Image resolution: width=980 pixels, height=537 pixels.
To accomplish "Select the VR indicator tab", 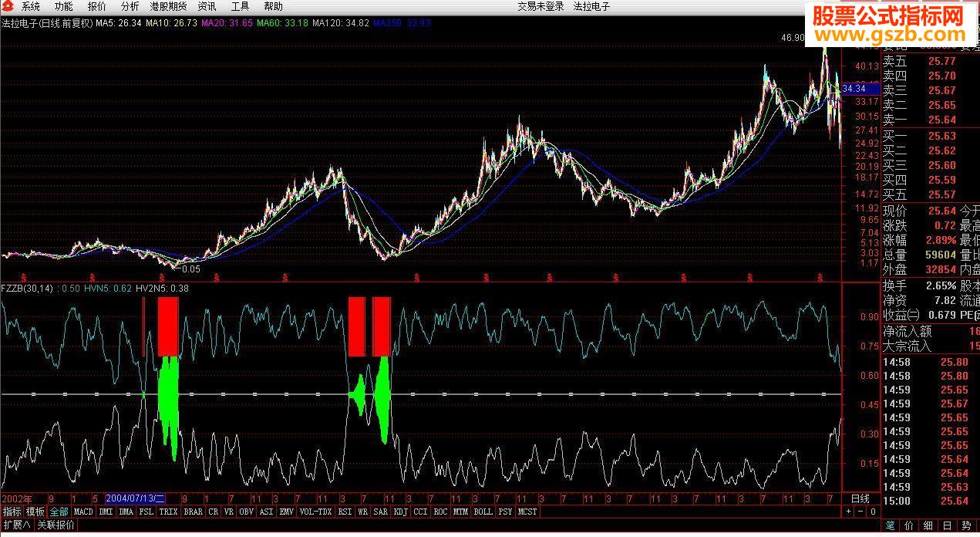I will (229, 512).
